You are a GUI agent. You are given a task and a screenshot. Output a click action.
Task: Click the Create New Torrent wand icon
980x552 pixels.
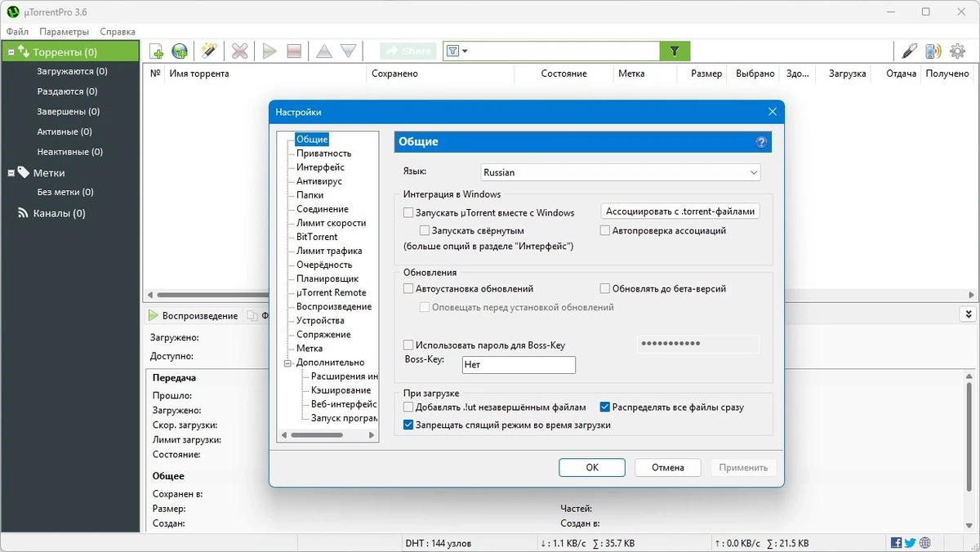click(x=208, y=51)
